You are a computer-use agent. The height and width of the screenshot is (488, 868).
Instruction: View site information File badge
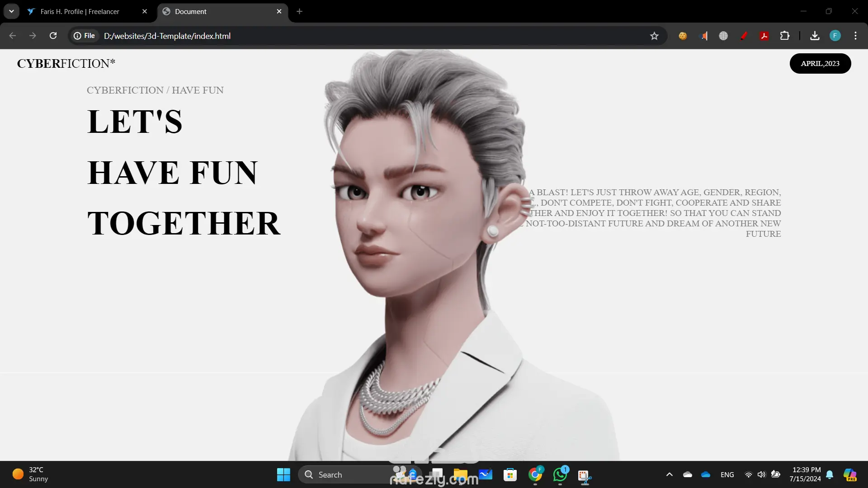click(85, 36)
